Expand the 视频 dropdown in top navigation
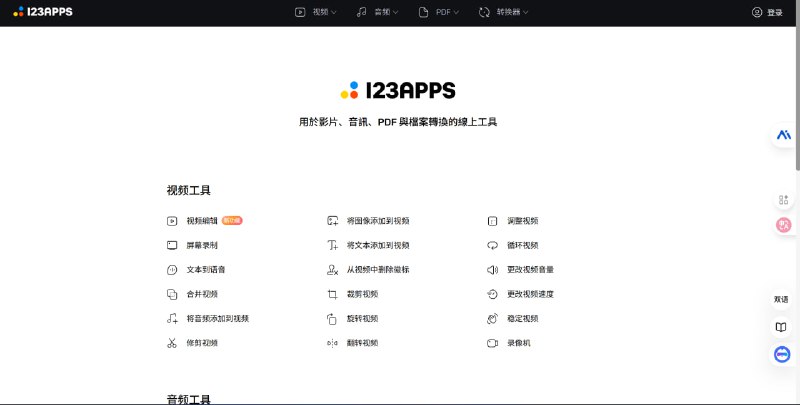The height and width of the screenshot is (405, 800). [316, 12]
